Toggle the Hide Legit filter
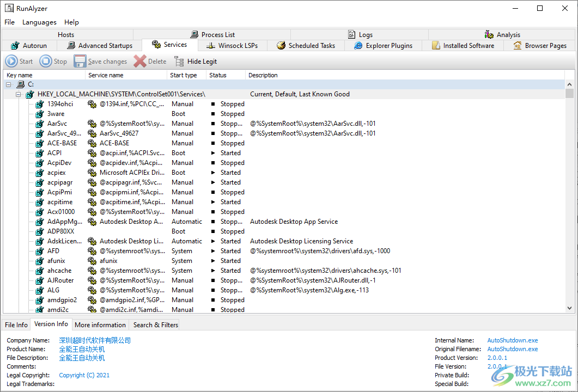The height and width of the screenshot is (392, 578). pos(196,62)
